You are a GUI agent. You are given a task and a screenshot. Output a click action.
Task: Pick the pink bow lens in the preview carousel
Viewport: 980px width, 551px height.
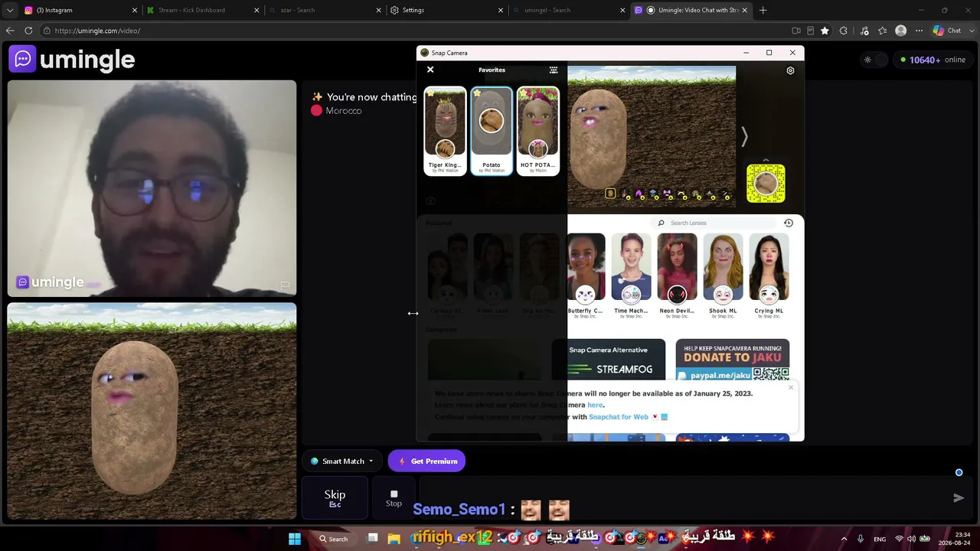[x=667, y=194]
